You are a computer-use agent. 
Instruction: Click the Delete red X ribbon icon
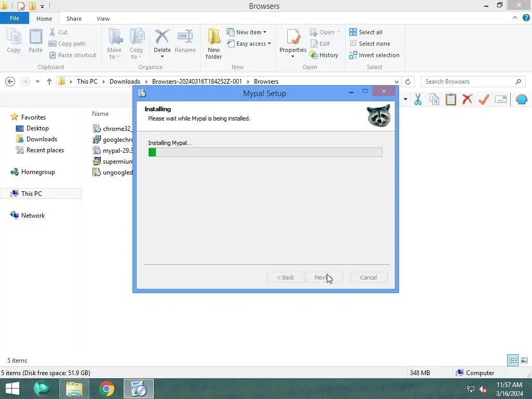point(162,37)
